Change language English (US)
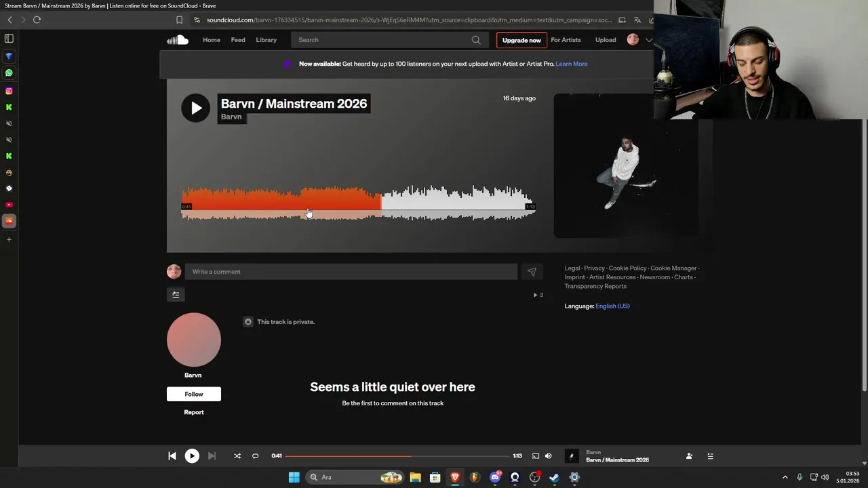The image size is (868, 488). [612, 306]
